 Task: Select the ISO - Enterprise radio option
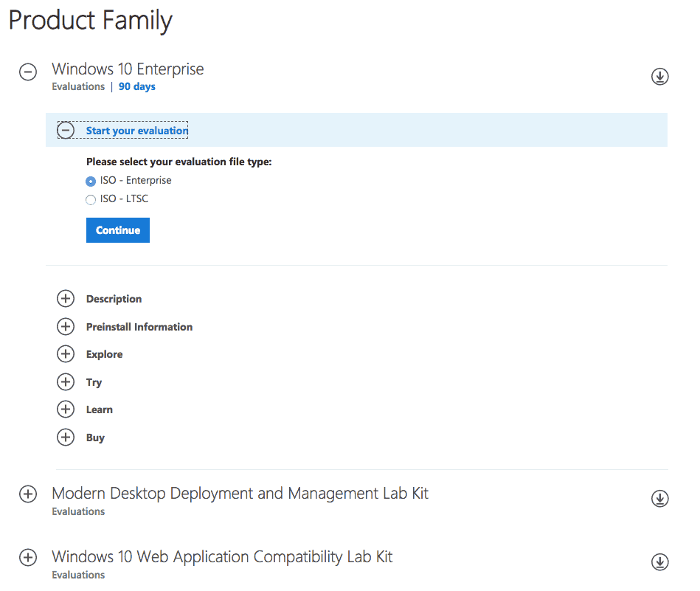coord(91,181)
